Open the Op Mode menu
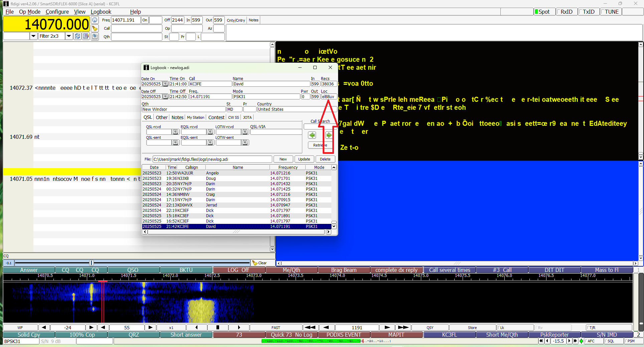 (30, 12)
